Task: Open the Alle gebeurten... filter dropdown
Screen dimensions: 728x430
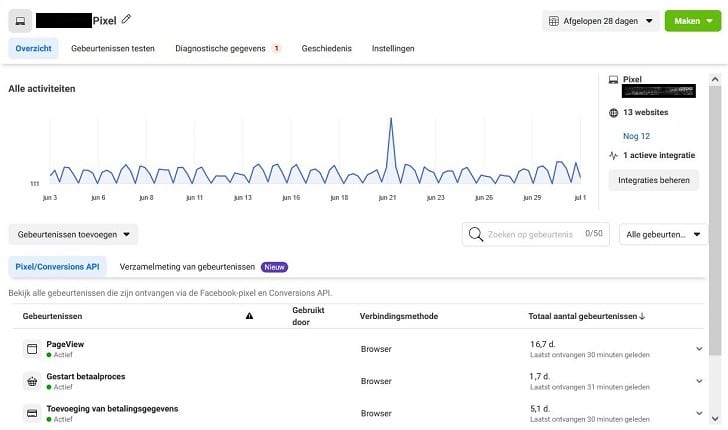Action: click(x=663, y=235)
